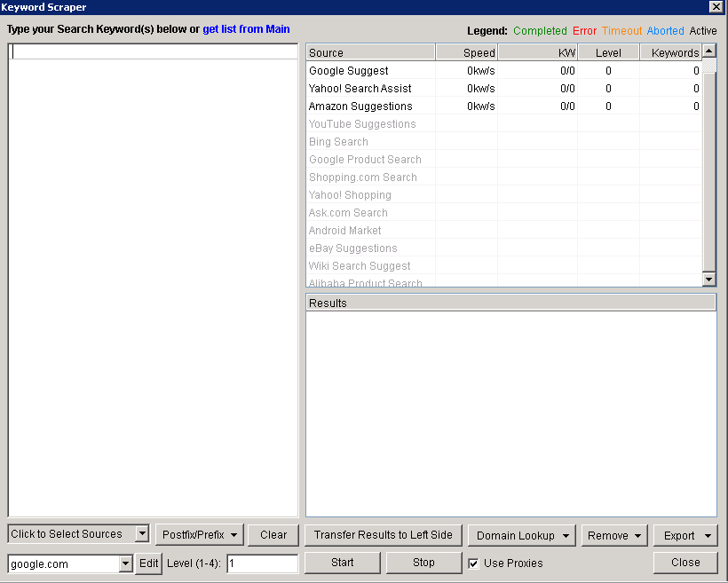Click the Keywords column header
Image resolution: width=728 pixels, height=583 pixels.
point(671,52)
